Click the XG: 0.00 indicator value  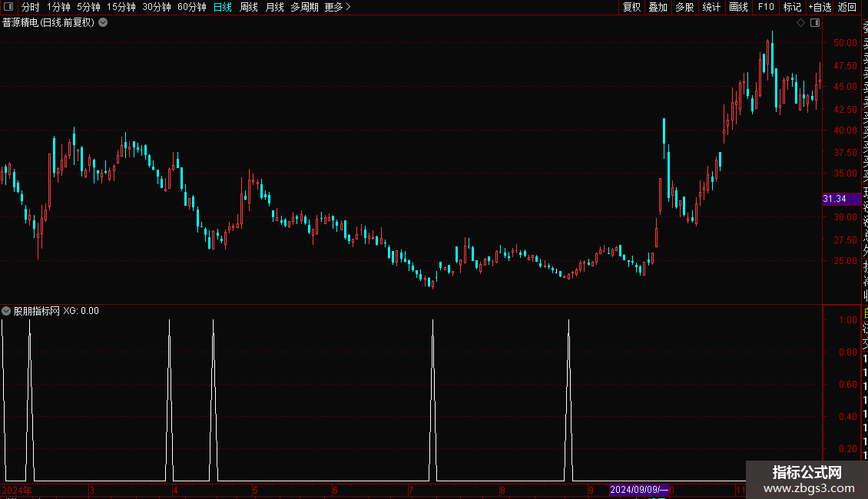coord(81,311)
